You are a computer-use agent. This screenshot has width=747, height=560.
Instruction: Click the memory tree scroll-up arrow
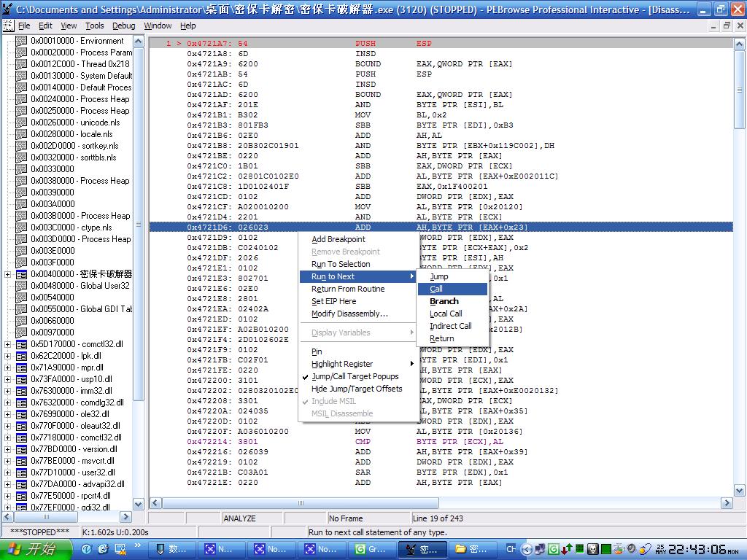tap(139, 41)
